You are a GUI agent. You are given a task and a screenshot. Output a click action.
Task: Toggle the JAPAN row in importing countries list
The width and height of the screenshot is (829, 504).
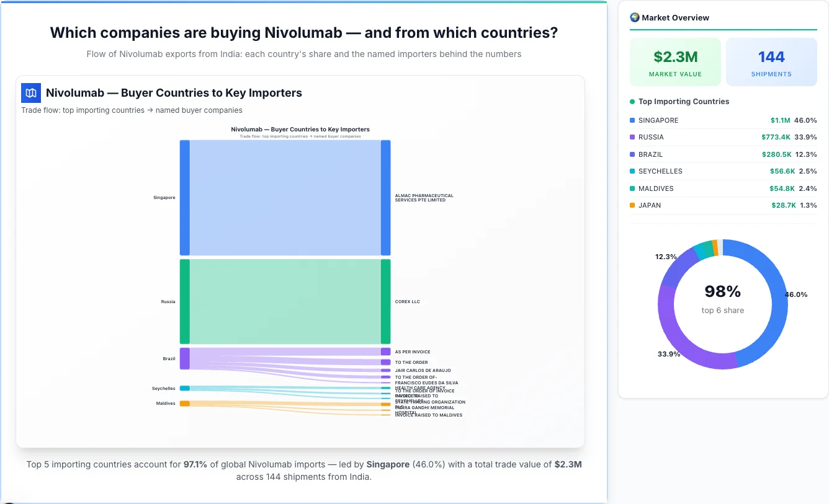pyautogui.click(x=723, y=205)
